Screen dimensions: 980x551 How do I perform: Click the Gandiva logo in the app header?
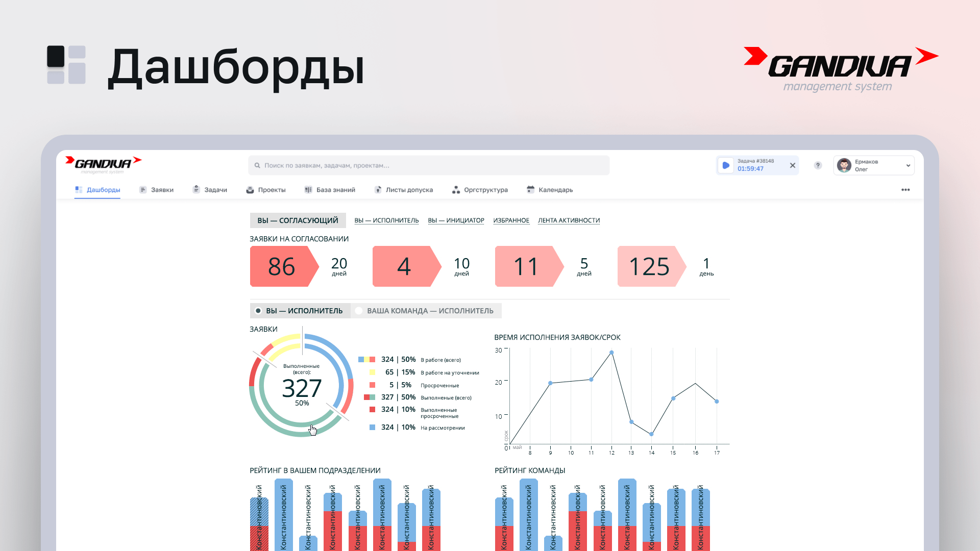click(x=103, y=164)
